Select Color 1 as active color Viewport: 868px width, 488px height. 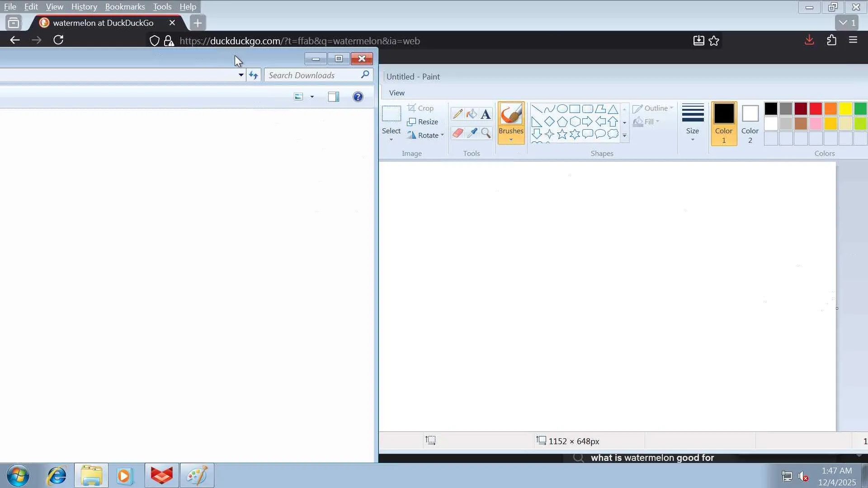coord(723,123)
